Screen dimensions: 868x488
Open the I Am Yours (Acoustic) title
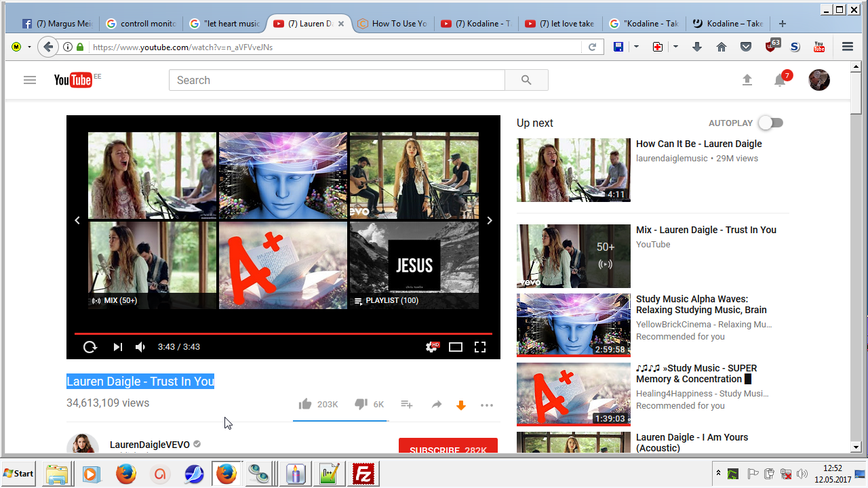point(692,443)
